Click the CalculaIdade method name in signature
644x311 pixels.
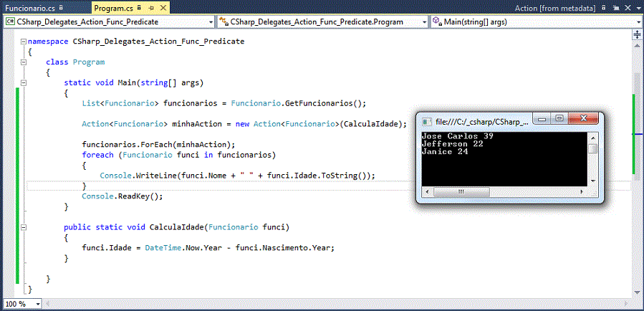[177, 227]
